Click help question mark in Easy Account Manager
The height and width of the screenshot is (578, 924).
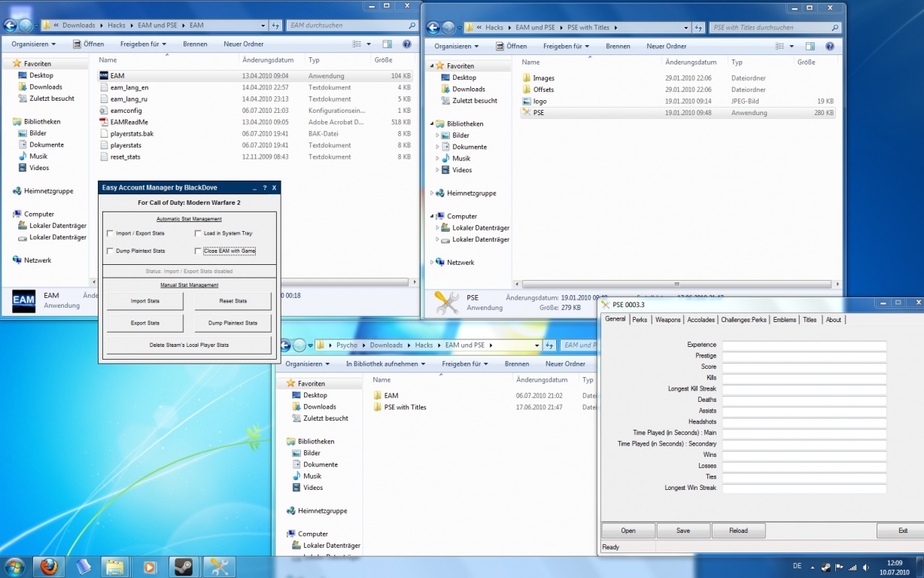pos(264,188)
